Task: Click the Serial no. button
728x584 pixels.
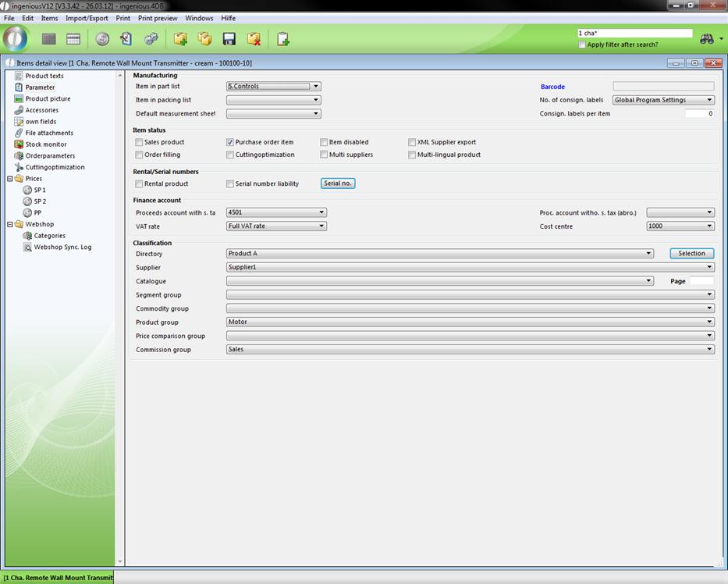Action: coord(338,183)
